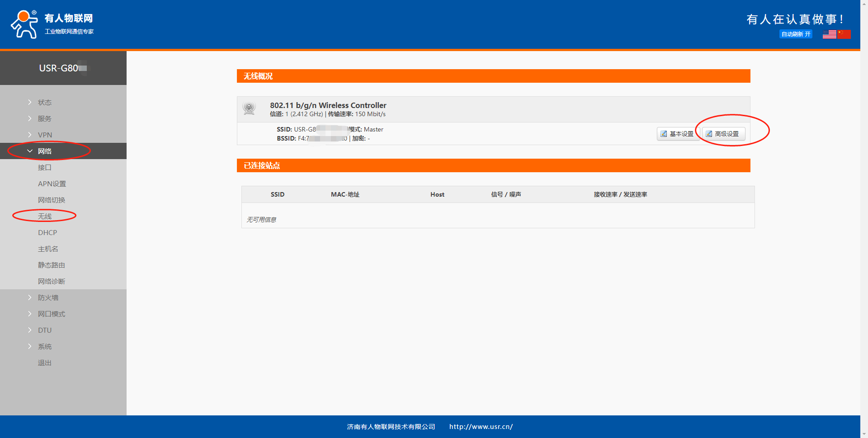Expand the 系统 system menu
Image resolution: width=868 pixels, height=438 pixels.
44,347
